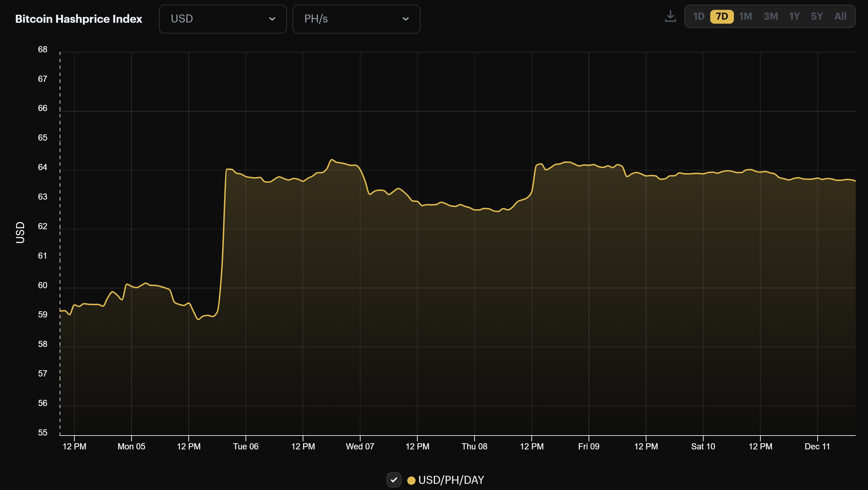Click the Tue 06 x-axis label

[246, 446]
